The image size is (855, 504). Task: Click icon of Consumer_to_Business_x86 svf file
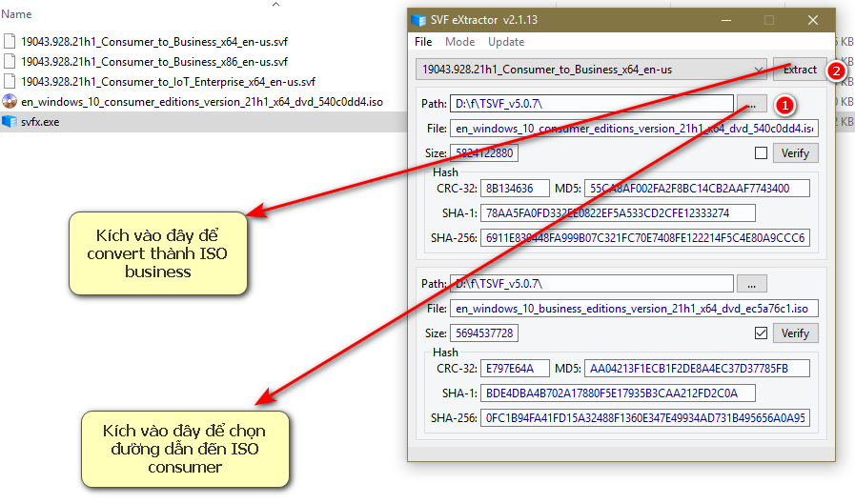pos(10,62)
